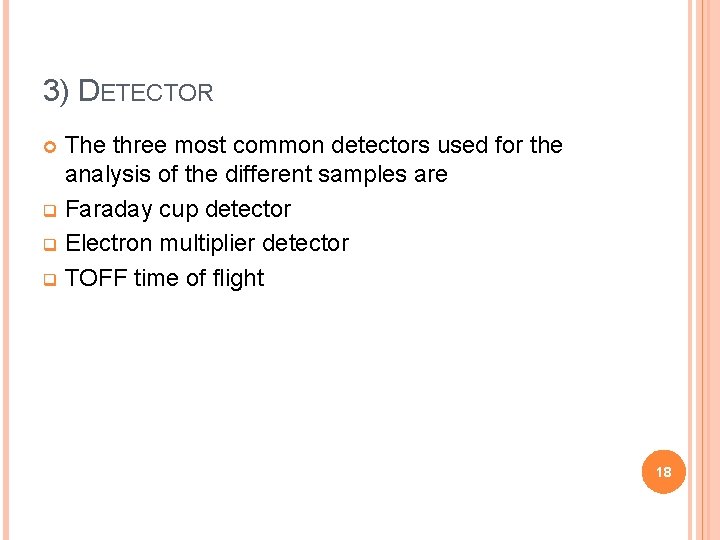Click the thin peach border on the left edge

[x=3, y=270]
